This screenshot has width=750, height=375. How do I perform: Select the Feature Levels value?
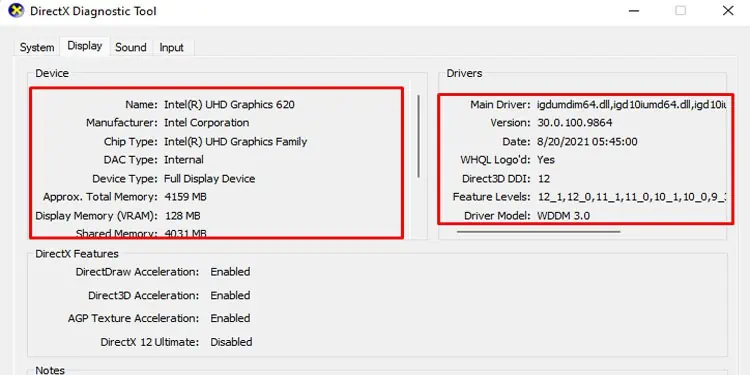[x=631, y=197]
